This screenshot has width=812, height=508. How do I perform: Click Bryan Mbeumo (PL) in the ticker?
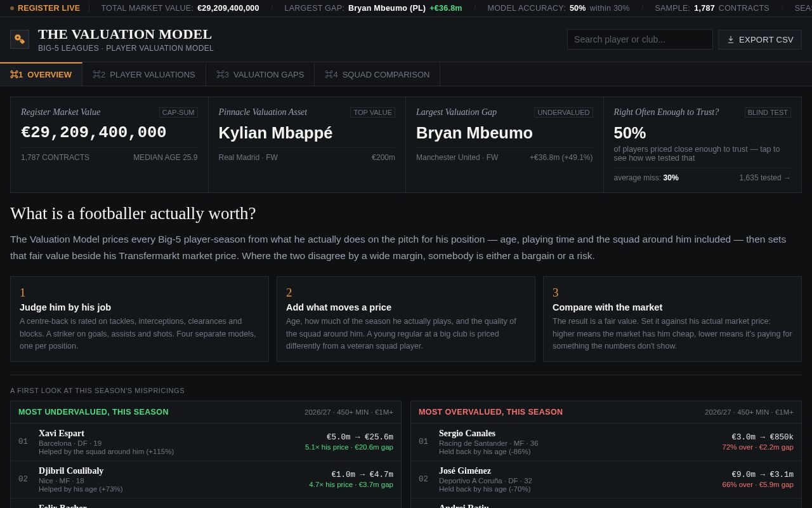387,8
